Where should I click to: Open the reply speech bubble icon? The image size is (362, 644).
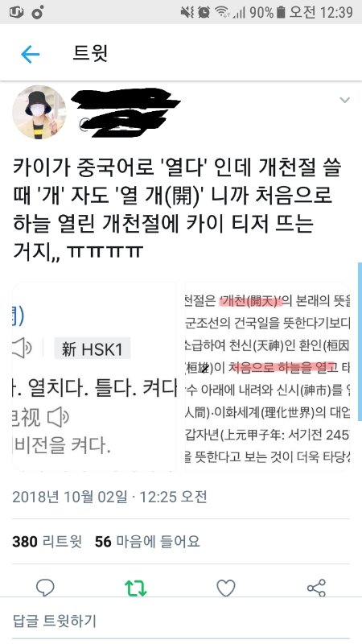point(45,588)
